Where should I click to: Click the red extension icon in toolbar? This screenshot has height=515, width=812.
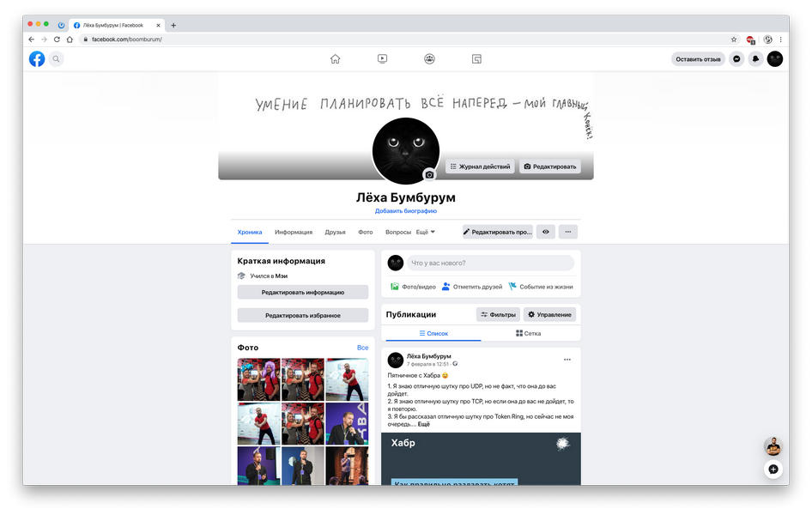tap(750, 39)
